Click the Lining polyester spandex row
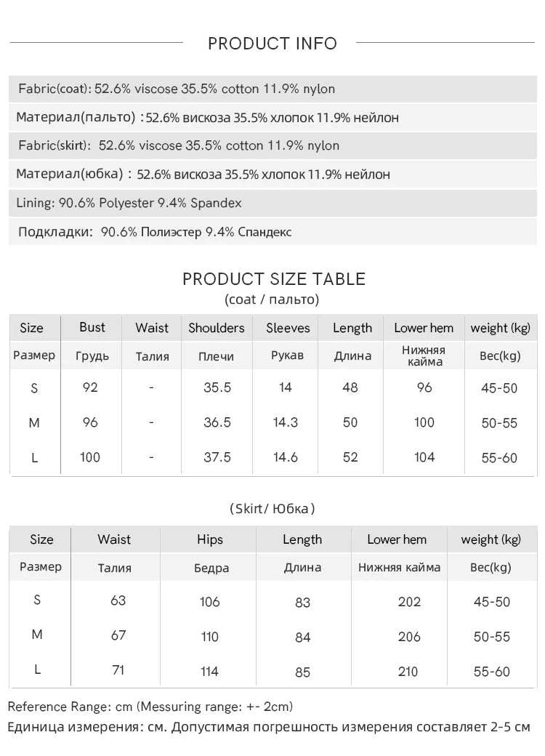The width and height of the screenshot is (545, 756). (x=272, y=203)
